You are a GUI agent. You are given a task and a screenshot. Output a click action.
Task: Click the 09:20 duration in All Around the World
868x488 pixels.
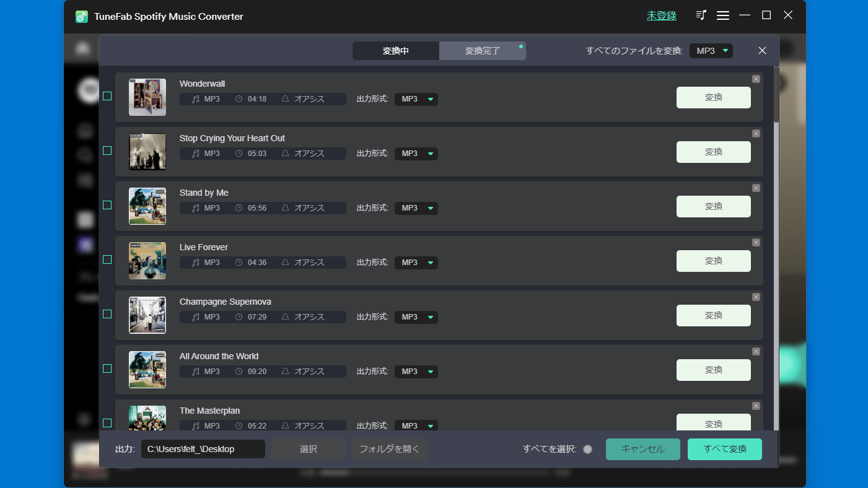pos(257,372)
